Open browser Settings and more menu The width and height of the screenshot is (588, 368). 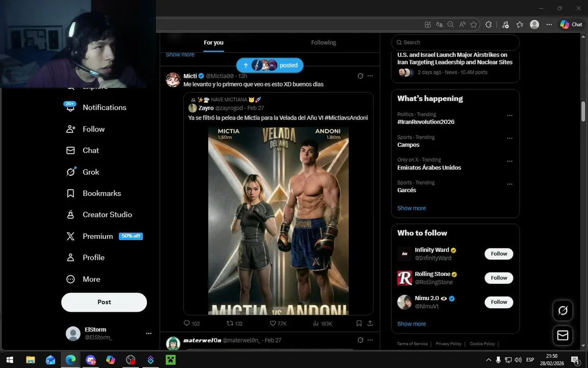click(549, 25)
